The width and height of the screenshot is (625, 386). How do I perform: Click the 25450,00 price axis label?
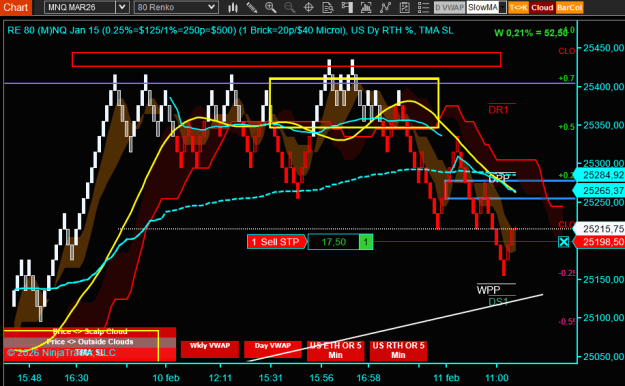pyautogui.click(x=603, y=48)
